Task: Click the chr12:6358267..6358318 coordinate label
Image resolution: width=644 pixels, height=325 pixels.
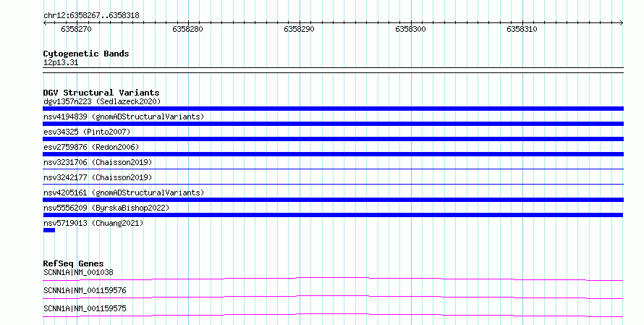Action: click(x=91, y=16)
